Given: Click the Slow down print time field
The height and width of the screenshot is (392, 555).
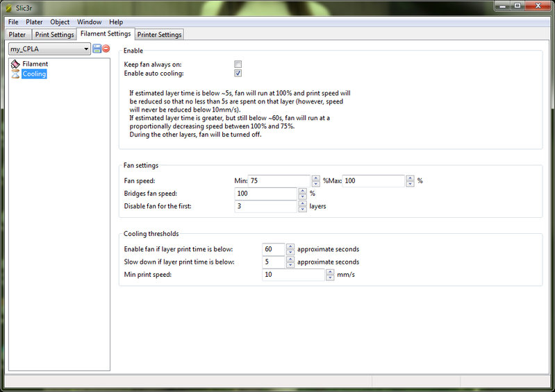Looking at the screenshot, I should coord(274,262).
